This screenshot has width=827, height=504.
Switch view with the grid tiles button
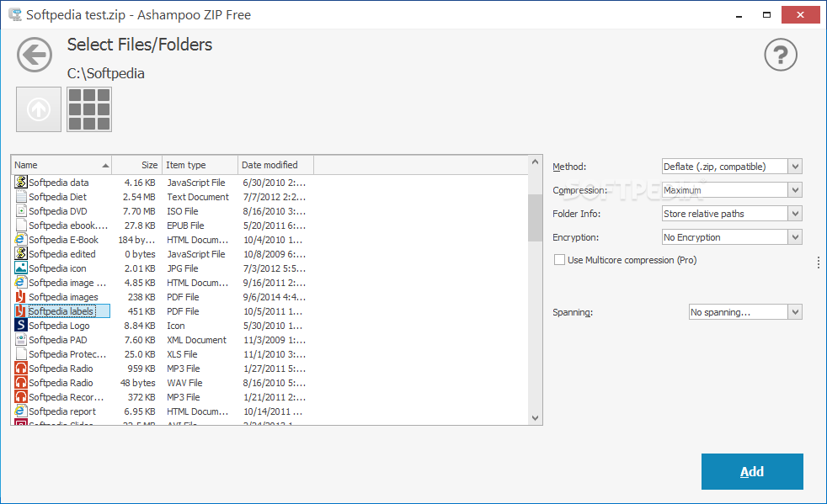[89, 109]
